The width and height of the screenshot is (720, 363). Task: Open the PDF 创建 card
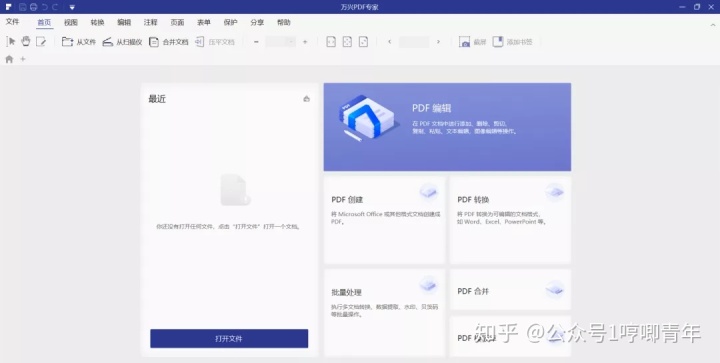coord(384,220)
